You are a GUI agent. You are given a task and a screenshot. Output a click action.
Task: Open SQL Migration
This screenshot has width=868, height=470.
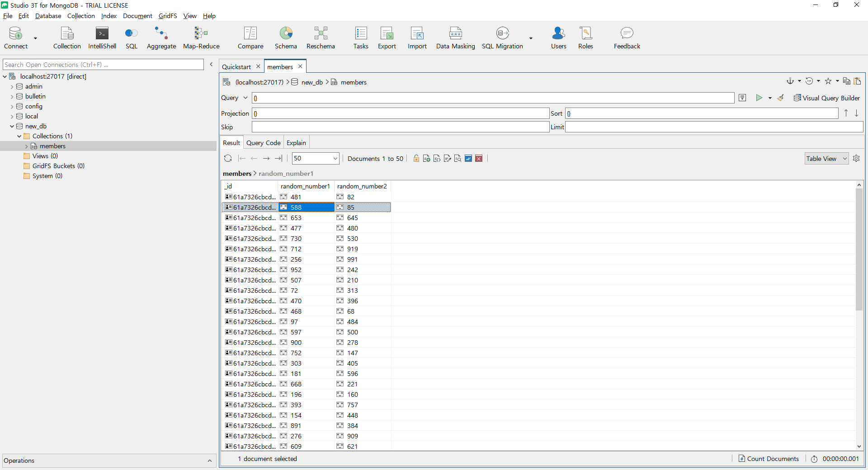tap(502, 38)
